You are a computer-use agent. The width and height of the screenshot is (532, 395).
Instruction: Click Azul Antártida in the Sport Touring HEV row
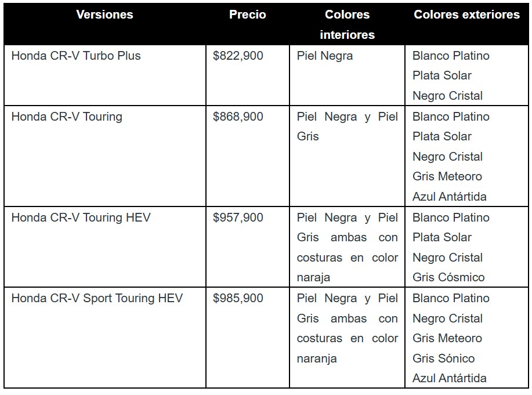tap(450, 378)
